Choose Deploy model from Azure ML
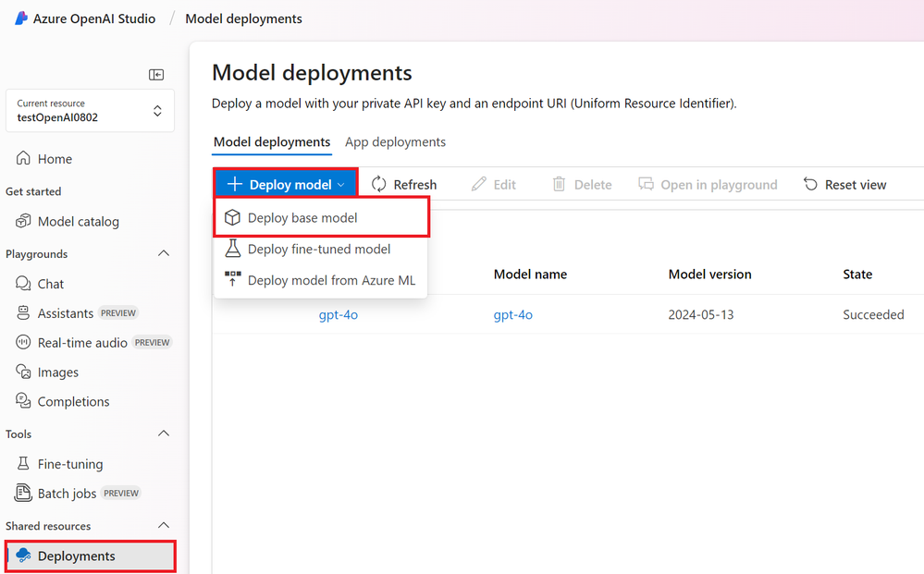 pos(321,280)
